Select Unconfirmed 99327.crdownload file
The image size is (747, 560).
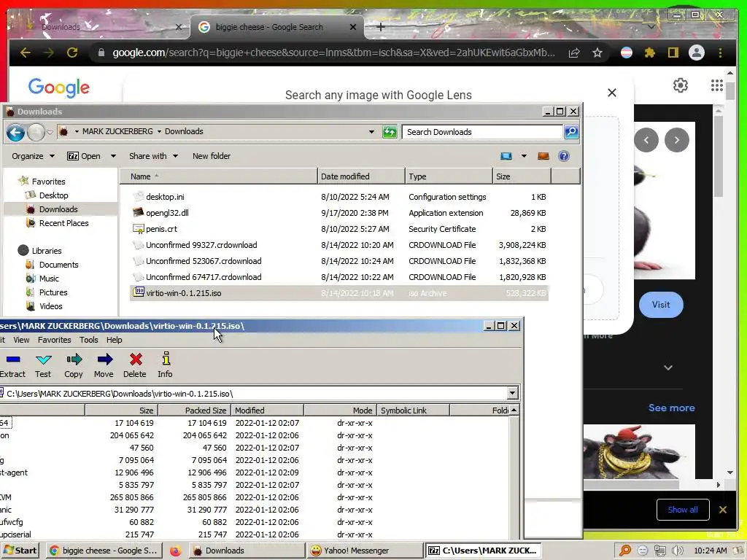[201, 245]
